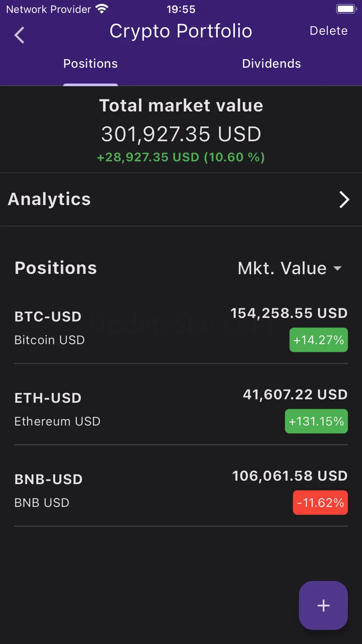
Task: Tap the battery indicator icon
Action: coord(346,9)
